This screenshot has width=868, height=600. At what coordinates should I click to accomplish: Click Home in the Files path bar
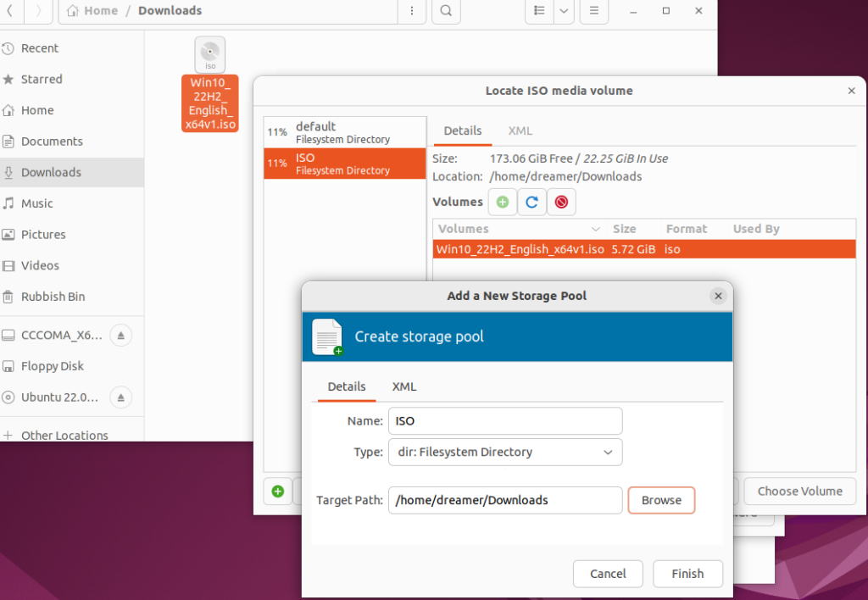(x=92, y=10)
